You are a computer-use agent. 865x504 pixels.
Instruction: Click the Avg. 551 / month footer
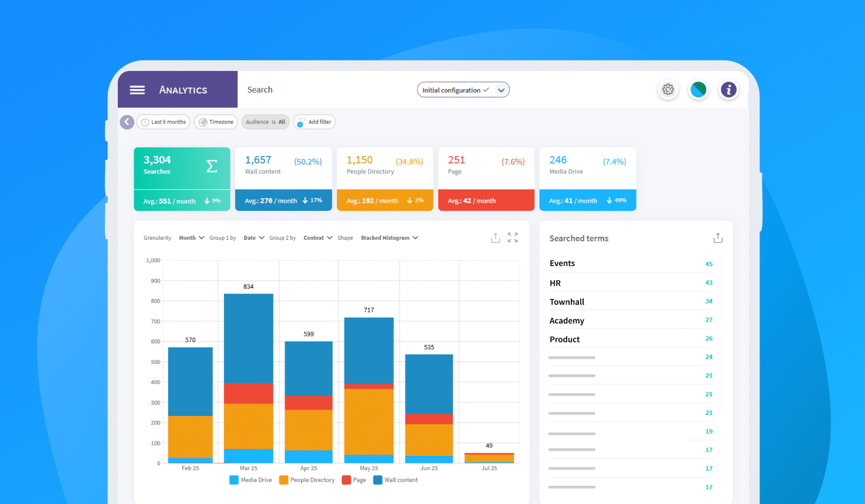[182, 200]
